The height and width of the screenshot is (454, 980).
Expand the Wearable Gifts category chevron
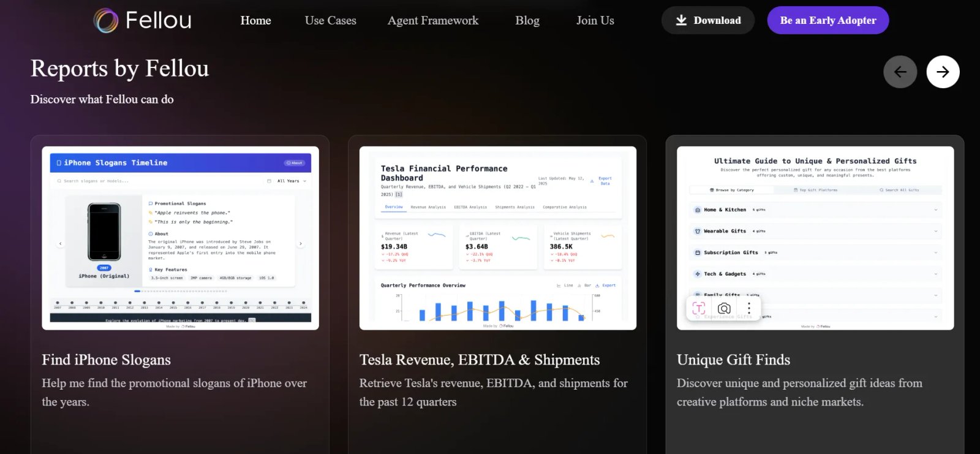point(935,231)
